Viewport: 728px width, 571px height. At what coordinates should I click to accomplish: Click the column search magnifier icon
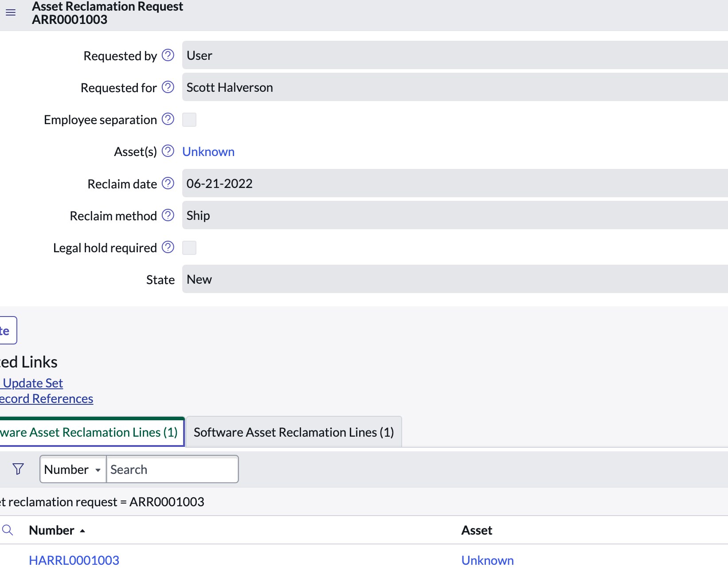[8, 530]
